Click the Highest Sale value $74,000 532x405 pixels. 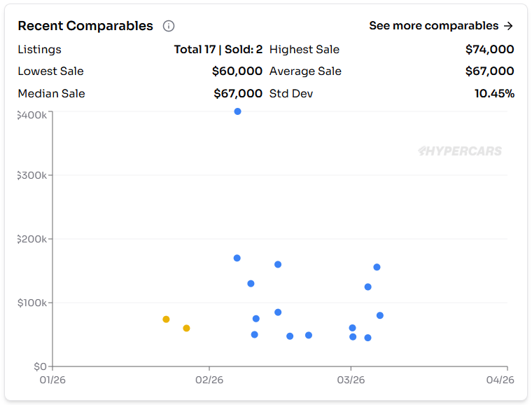point(489,50)
